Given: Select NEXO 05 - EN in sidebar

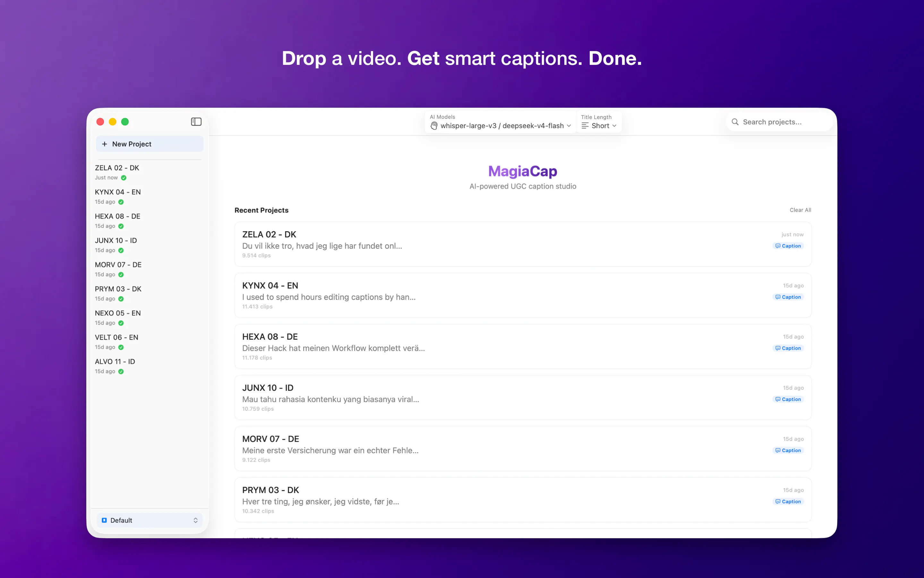Looking at the screenshot, I should click(x=149, y=318).
